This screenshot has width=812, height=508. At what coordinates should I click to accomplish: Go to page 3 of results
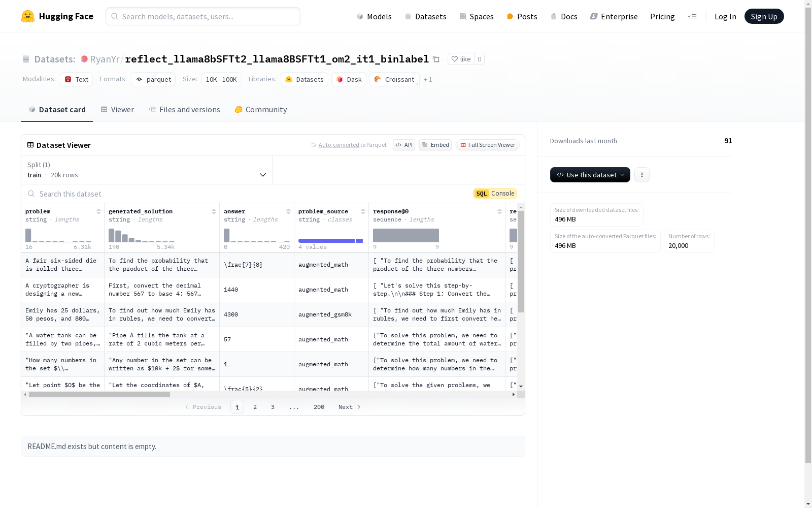pyautogui.click(x=273, y=407)
